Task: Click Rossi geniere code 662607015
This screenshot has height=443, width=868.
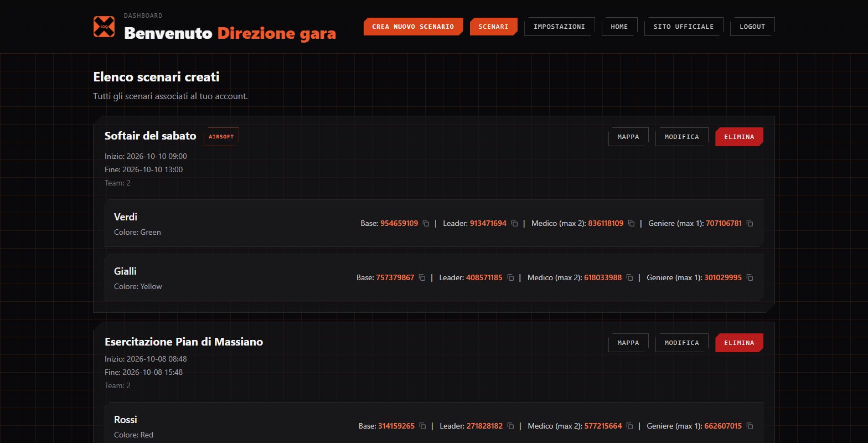Action: click(723, 426)
